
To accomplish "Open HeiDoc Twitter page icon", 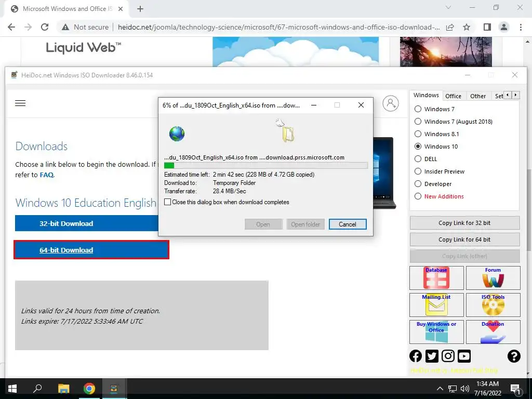I will (432, 356).
